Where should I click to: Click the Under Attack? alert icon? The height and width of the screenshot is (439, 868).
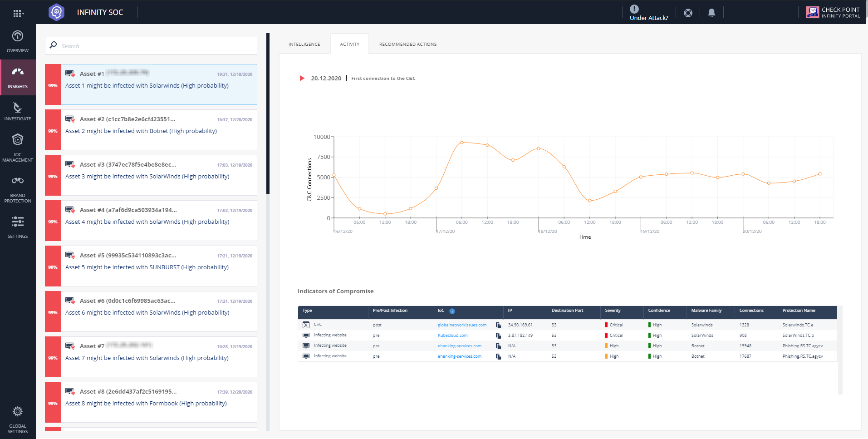tap(634, 9)
